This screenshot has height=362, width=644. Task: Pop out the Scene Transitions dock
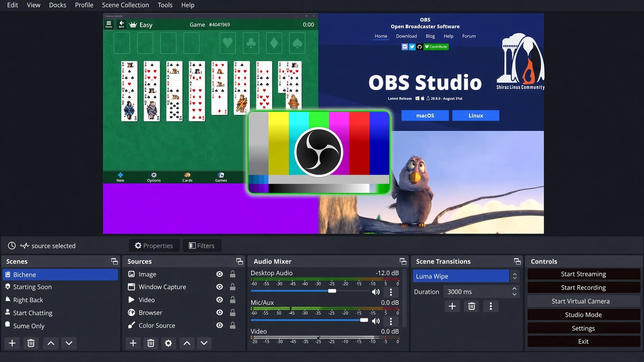coord(517,261)
